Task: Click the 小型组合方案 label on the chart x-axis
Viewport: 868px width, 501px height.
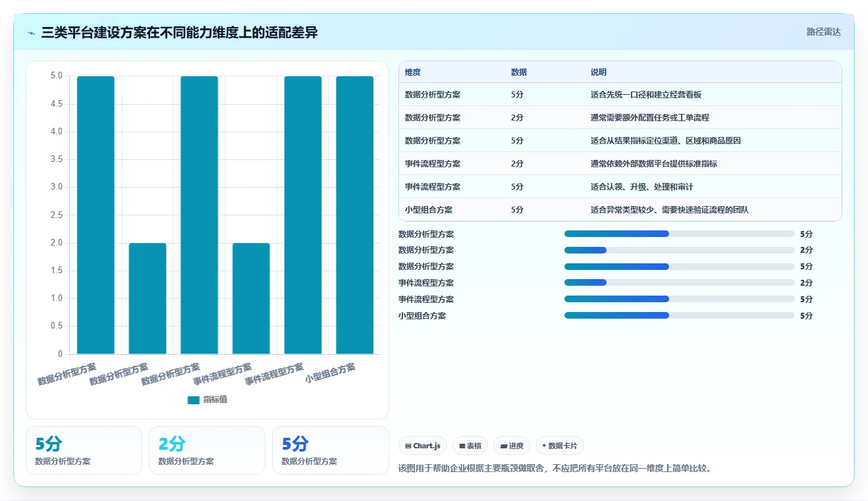Action: click(x=331, y=374)
